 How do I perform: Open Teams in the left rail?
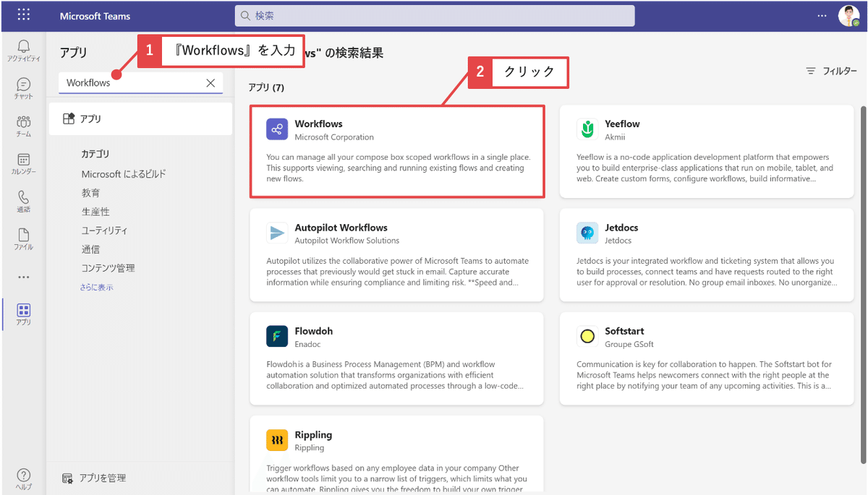point(24,126)
